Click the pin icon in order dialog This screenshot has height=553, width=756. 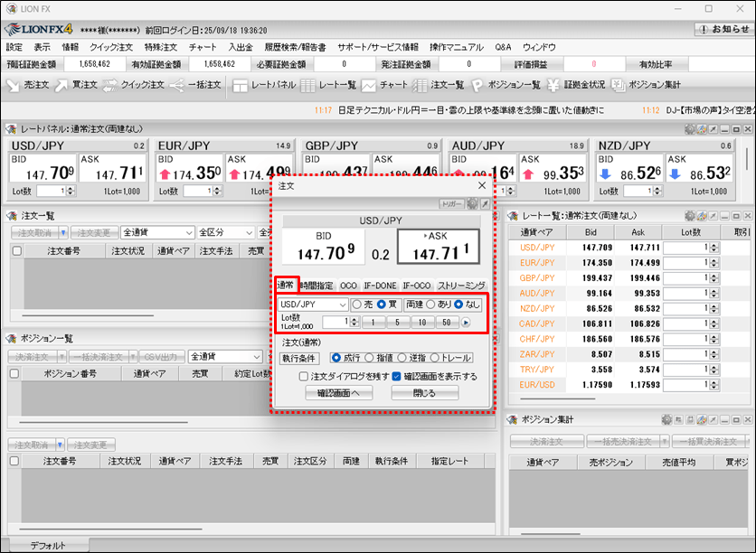484,204
